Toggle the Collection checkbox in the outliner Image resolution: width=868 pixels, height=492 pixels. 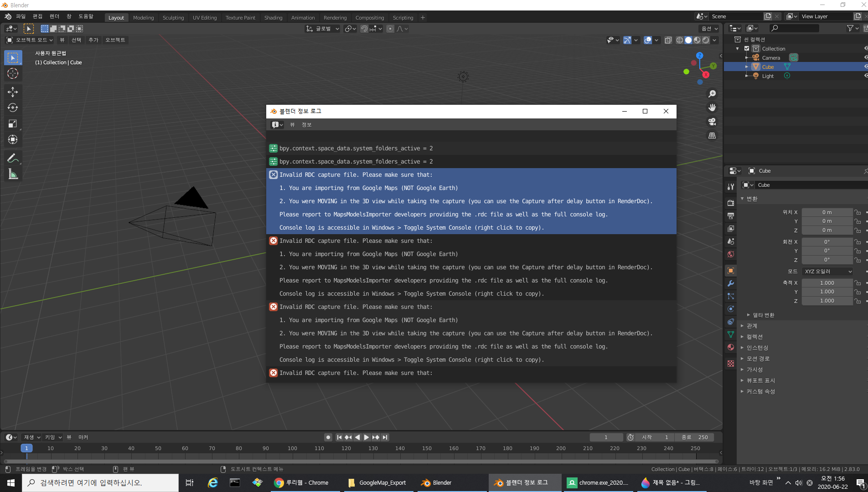pyautogui.click(x=746, y=48)
